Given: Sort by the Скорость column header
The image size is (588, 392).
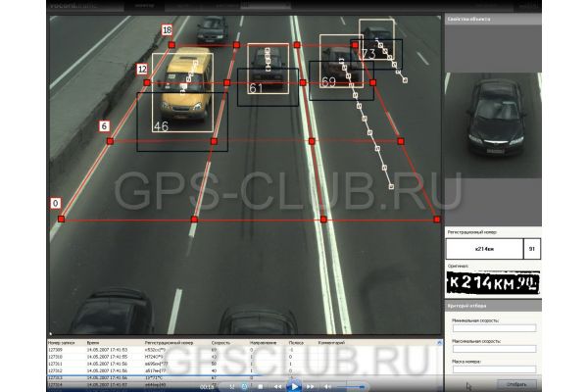Looking at the screenshot, I should [x=220, y=342].
